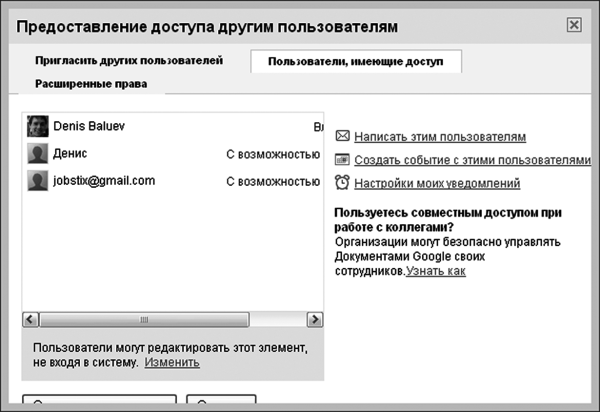The height and width of the screenshot is (412, 600).
Task: Click the envelope icon for emailing users
Action: 342,136
